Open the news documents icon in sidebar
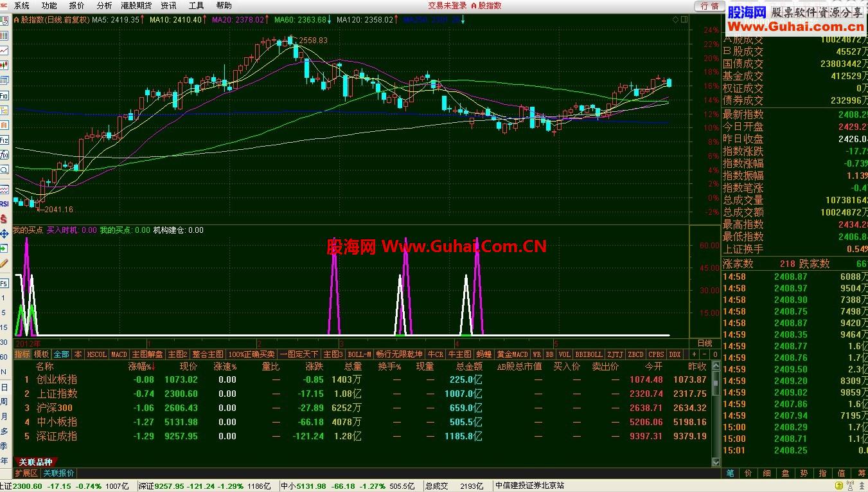 click(4, 80)
